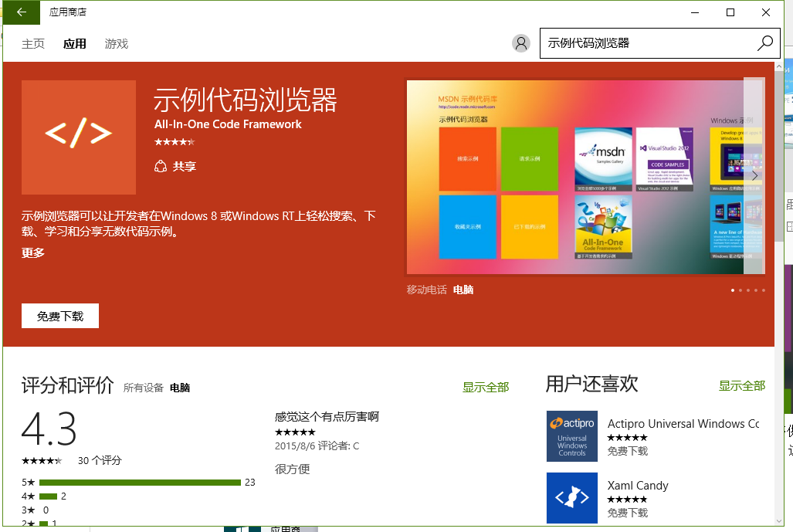
Task: Click the 4-star rating bar
Action: click(x=48, y=496)
